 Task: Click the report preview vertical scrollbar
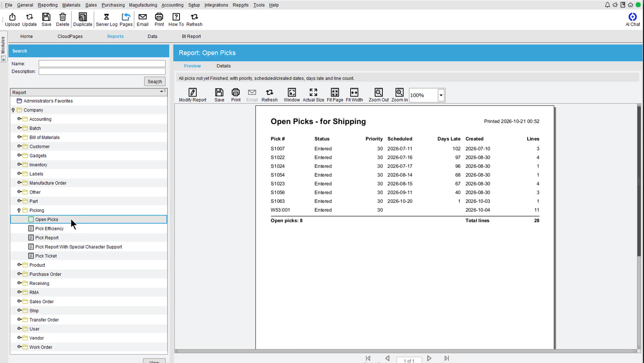[x=639, y=181]
